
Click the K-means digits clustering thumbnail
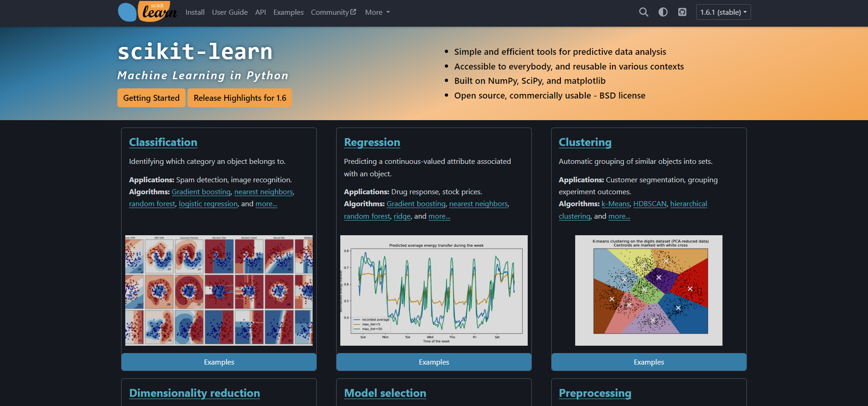click(x=649, y=290)
